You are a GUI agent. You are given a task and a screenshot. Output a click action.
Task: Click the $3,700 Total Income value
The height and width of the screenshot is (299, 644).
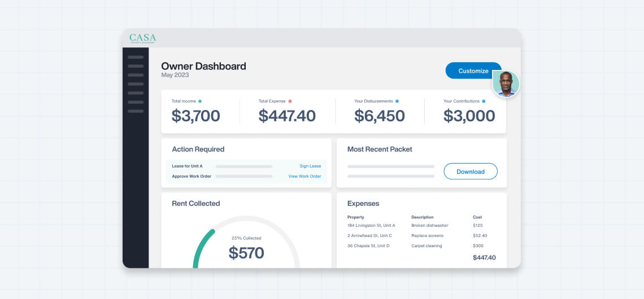195,116
